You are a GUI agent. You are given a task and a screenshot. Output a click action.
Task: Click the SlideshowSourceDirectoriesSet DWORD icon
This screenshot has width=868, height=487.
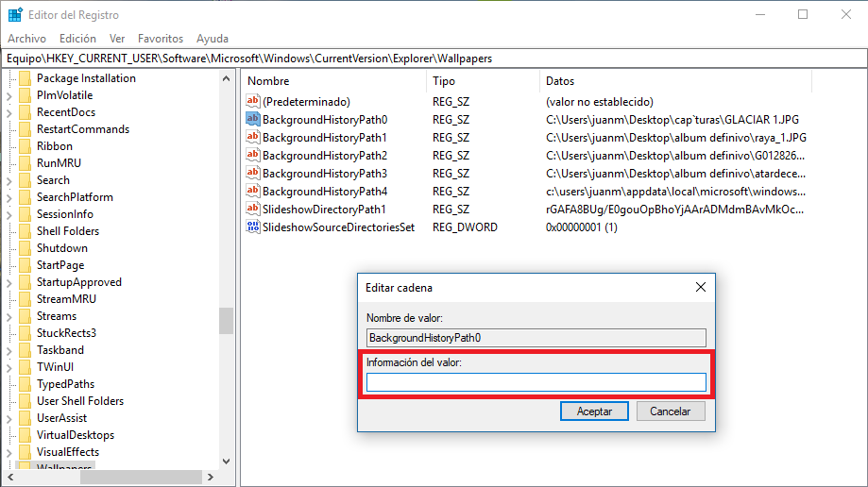tap(253, 227)
